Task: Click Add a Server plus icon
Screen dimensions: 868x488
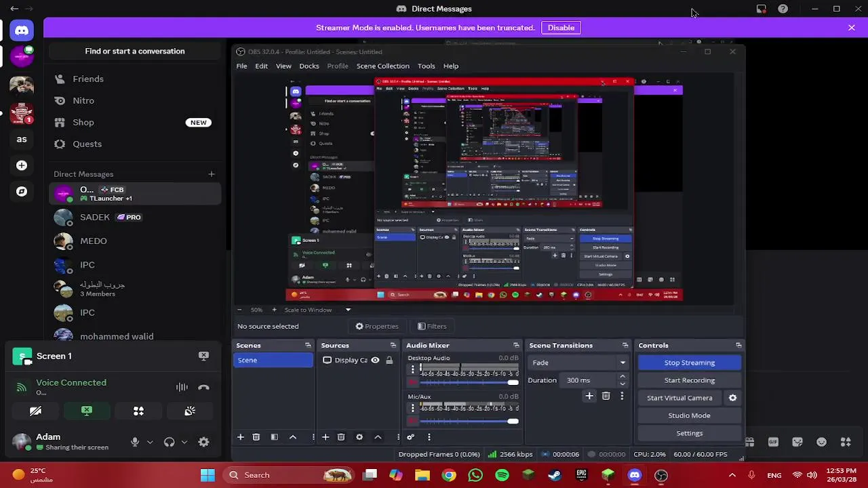Action: click(x=22, y=165)
